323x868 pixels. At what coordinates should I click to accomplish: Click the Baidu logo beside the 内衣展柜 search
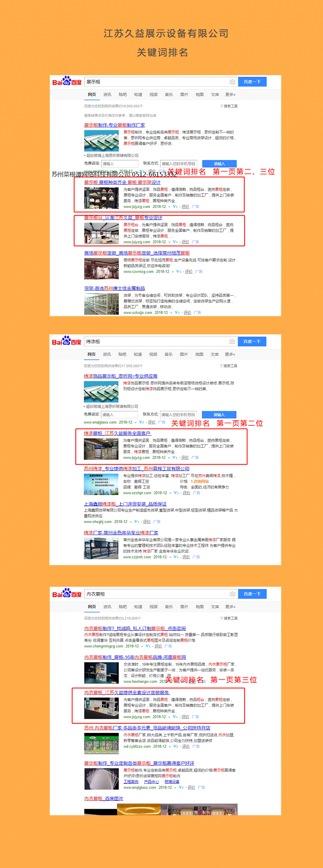[67, 594]
